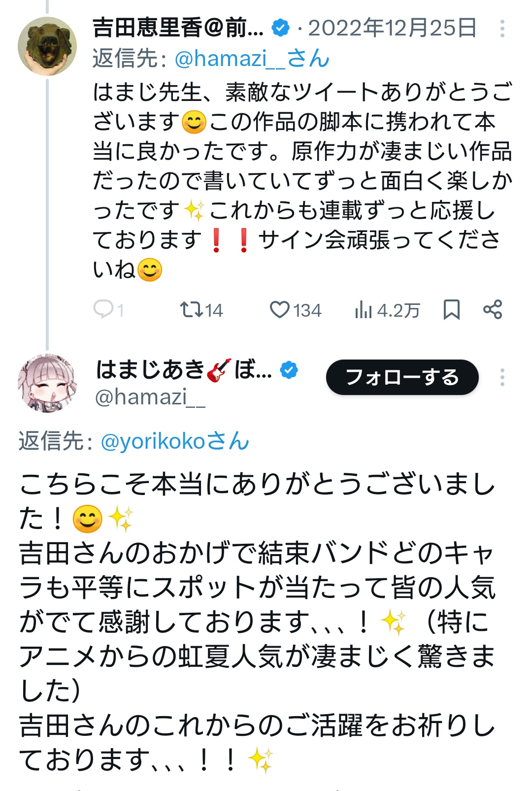Open はまじあき's anime avatar profile picture

47,383
